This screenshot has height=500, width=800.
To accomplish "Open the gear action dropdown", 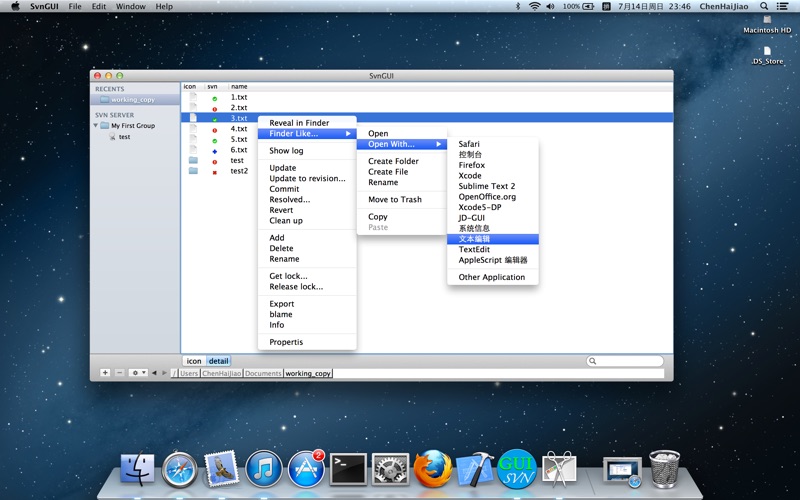I will (x=138, y=373).
